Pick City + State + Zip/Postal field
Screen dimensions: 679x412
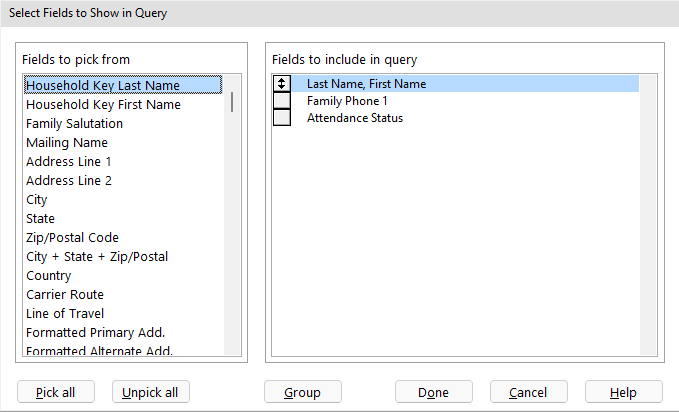click(97, 257)
